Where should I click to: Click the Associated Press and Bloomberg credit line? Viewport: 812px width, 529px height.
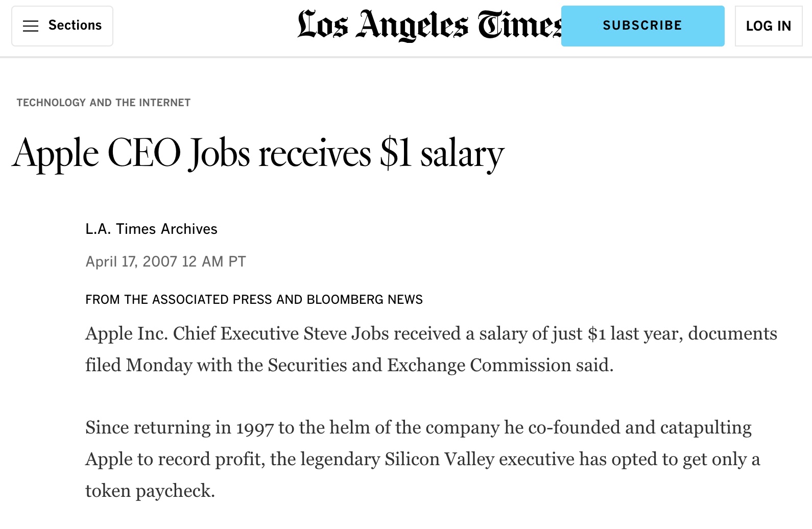[254, 299]
